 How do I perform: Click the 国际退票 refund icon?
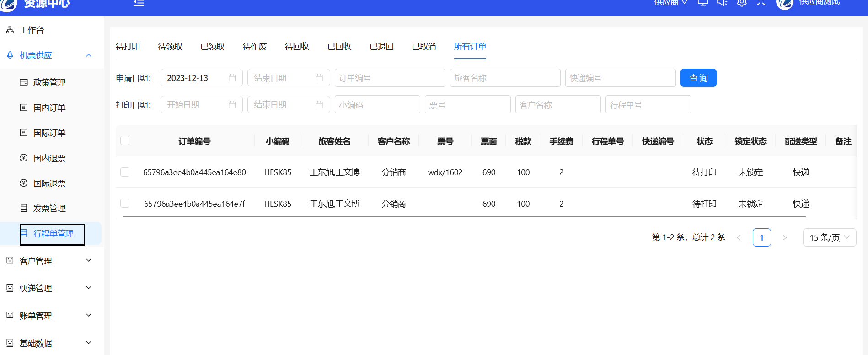[24, 183]
